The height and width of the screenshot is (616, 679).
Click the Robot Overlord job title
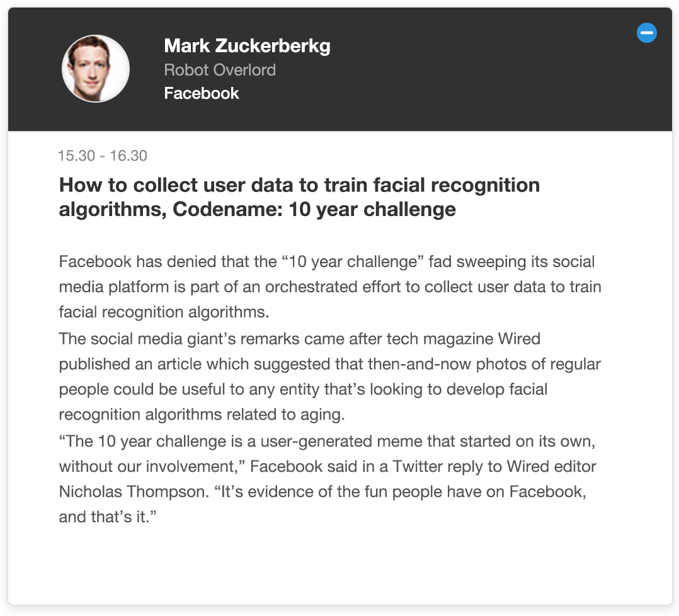[x=220, y=70]
